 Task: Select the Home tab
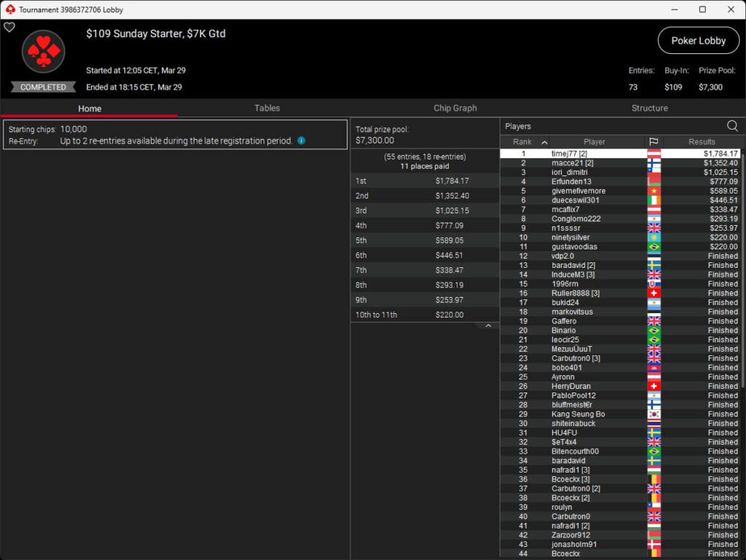click(90, 109)
